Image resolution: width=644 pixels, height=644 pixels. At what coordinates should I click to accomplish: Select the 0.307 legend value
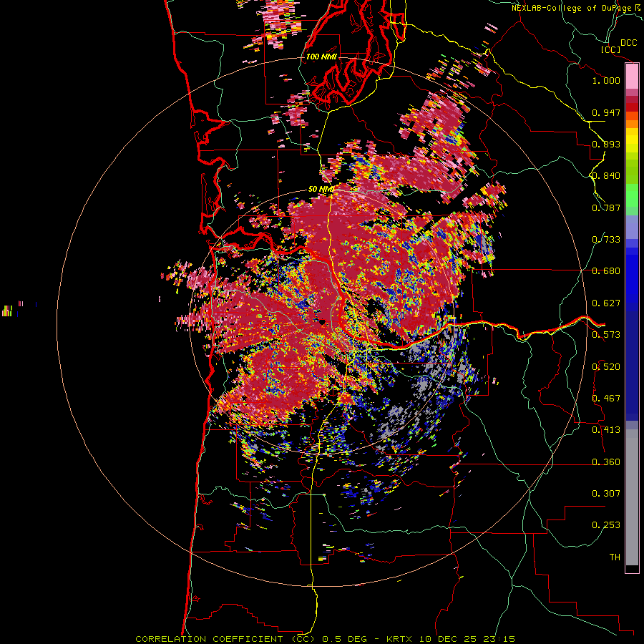tap(606, 494)
